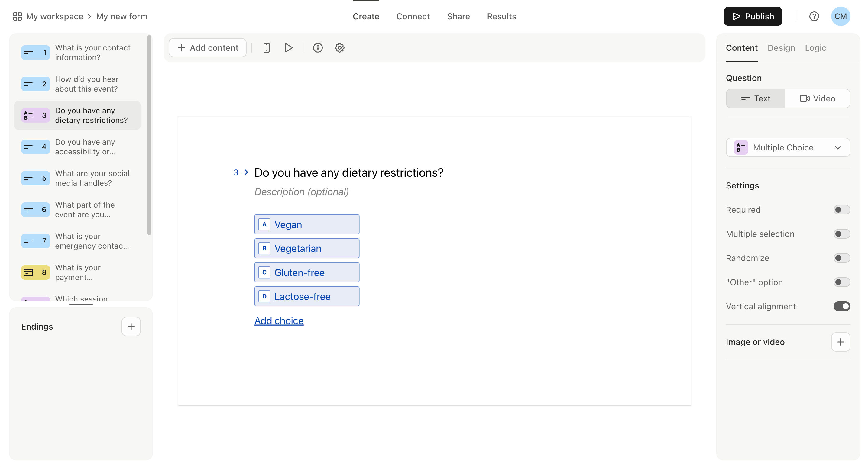The image size is (868, 467).
Task: Open question "How did you hear about this event?"
Action: (77, 84)
